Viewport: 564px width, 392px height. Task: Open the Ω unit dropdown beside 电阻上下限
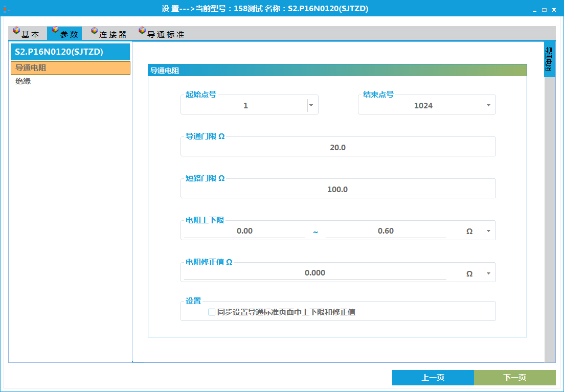[488, 230]
